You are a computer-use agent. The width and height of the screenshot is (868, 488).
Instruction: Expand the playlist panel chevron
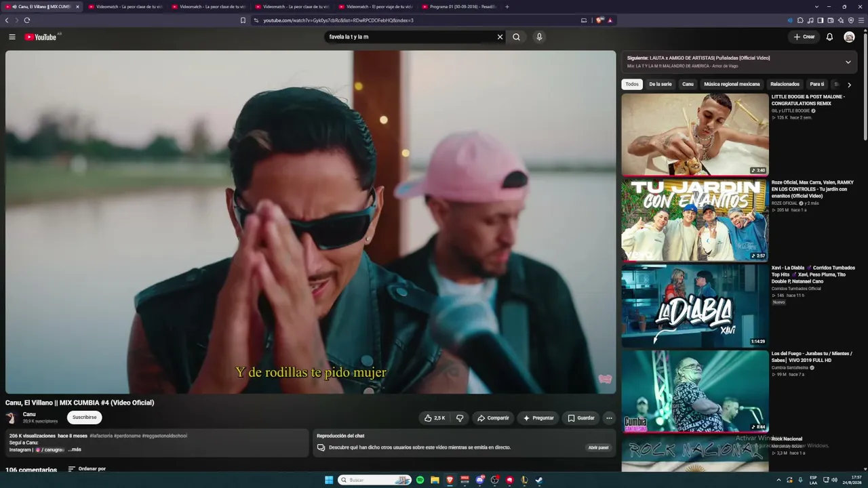(848, 62)
